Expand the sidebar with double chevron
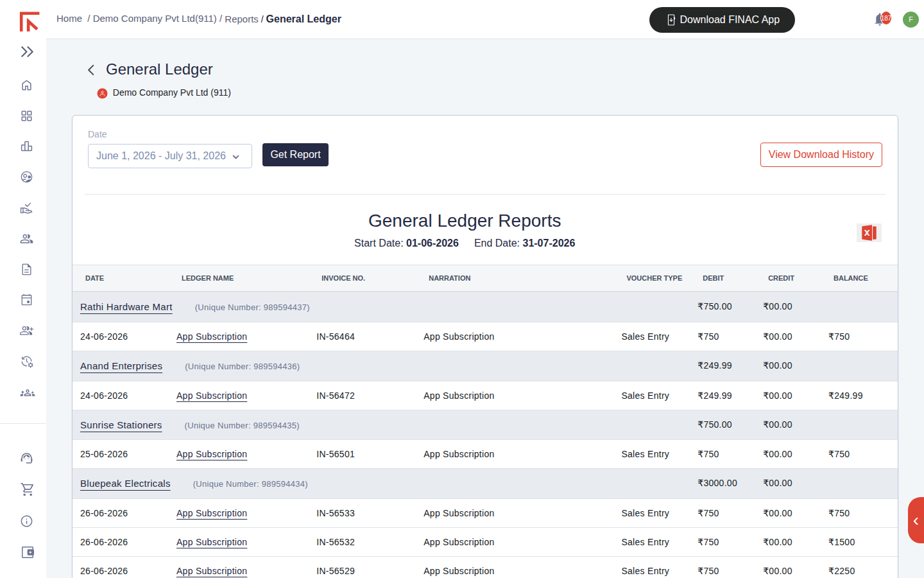 (27, 52)
